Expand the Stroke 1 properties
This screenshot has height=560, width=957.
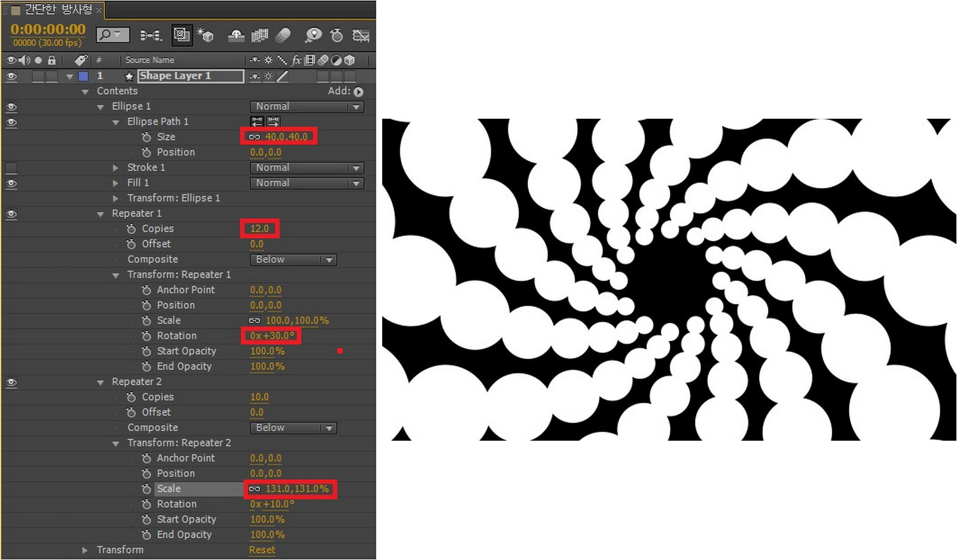click(x=116, y=168)
